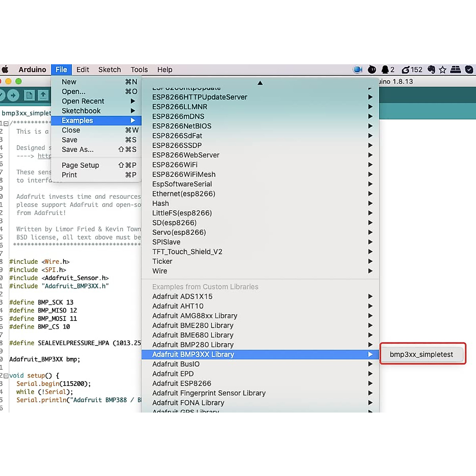Select ESP8266WebServer examples entry
This screenshot has height=476, width=476.
[186, 155]
